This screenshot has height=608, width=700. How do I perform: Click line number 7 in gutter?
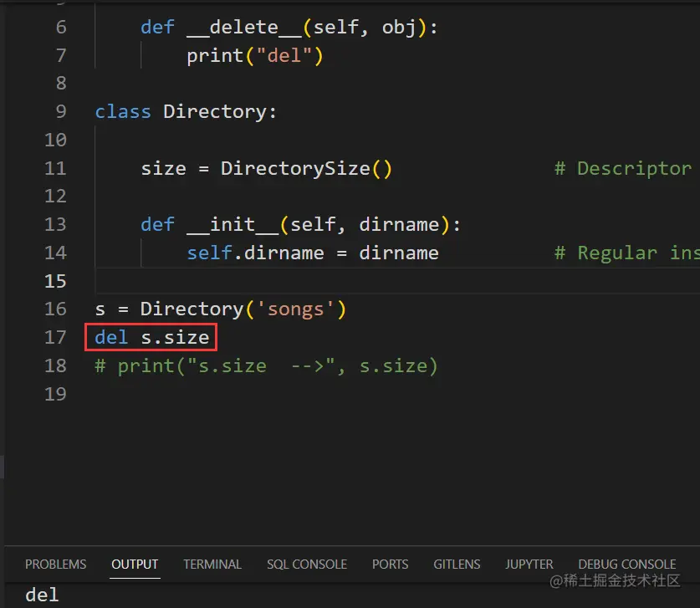(61, 55)
